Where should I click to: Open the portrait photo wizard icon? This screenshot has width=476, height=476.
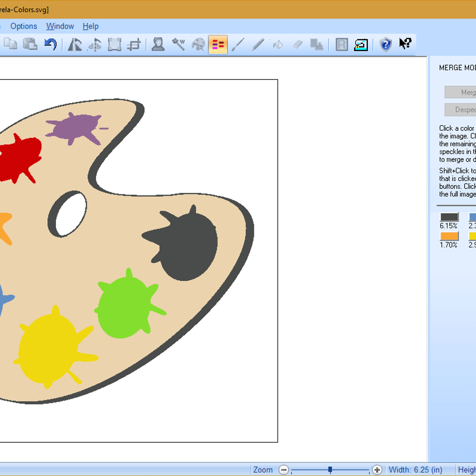pyautogui.click(x=158, y=44)
